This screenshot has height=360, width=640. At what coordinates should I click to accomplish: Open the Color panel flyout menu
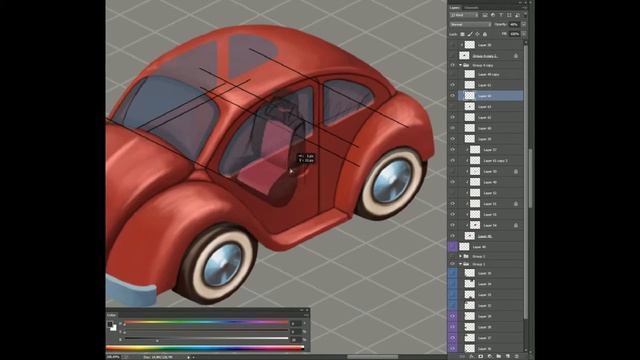pyautogui.click(x=306, y=315)
